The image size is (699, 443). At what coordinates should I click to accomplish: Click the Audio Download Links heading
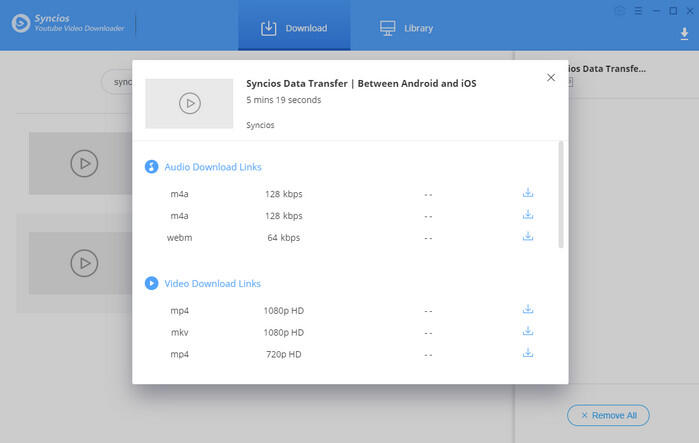[x=213, y=167]
